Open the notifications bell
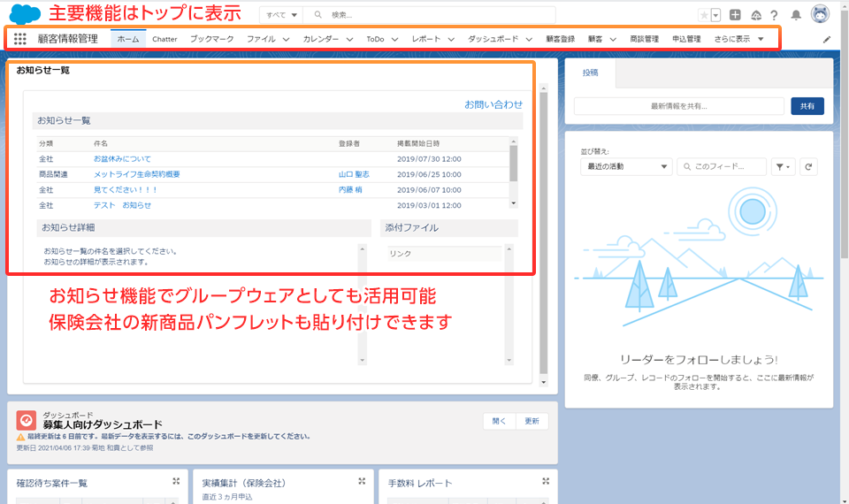 pyautogui.click(x=796, y=15)
